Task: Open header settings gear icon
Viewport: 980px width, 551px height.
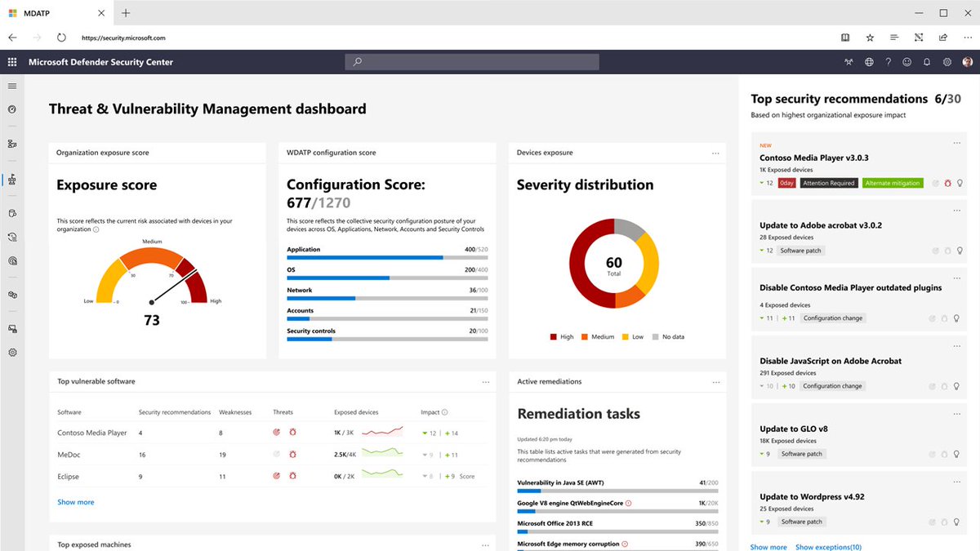Action: pyautogui.click(x=947, y=62)
